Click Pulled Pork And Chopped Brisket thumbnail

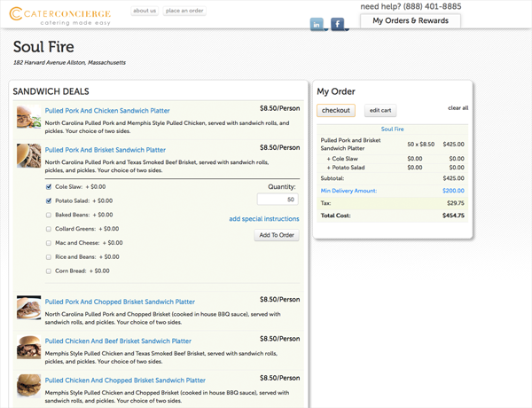pos(29,308)
